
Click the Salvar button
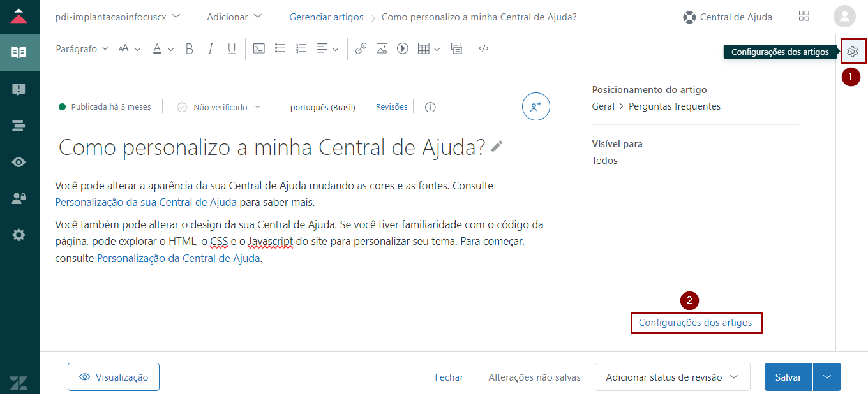788,377
